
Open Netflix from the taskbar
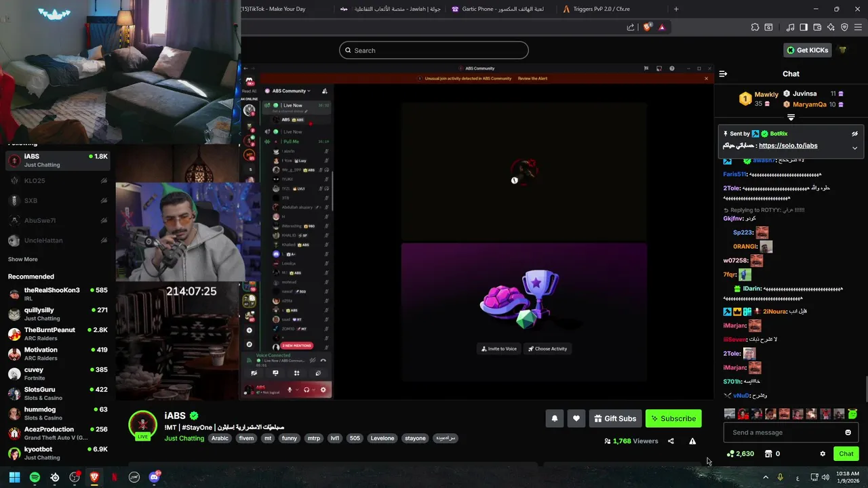click(x=114, y=477)
